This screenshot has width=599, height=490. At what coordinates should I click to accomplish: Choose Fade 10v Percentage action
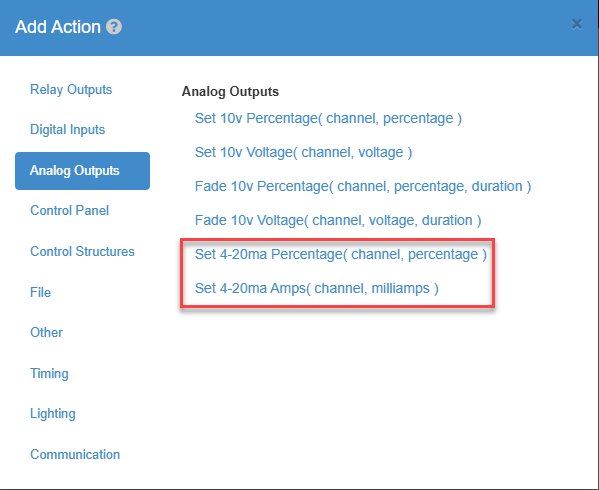(363, 186)
